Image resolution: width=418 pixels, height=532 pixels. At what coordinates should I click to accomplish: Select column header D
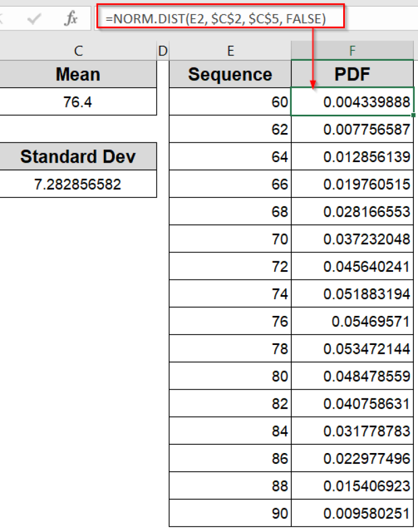click(163, 50)
